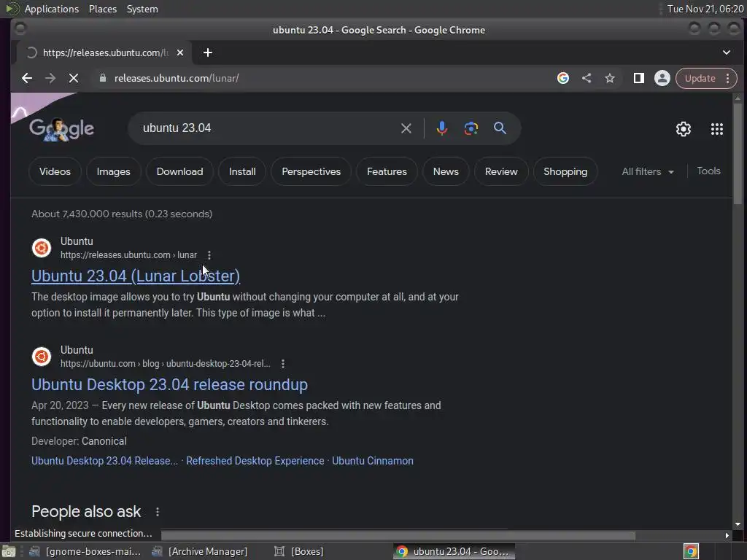Open People also ask options menu

[158, 512]
